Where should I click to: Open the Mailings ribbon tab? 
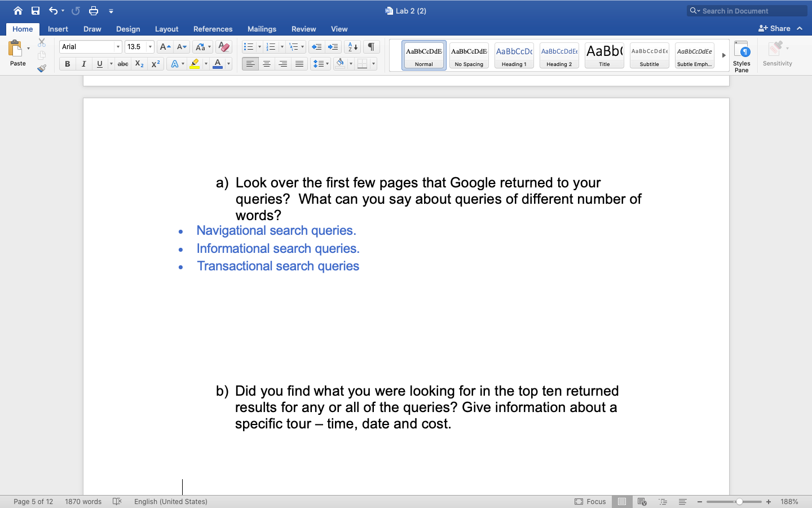point(262,29)
